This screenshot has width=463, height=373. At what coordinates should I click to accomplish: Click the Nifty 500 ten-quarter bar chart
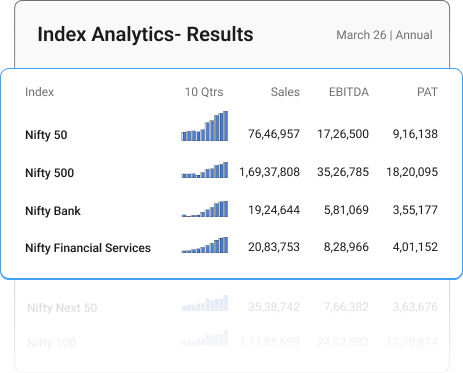pos(205,170)
